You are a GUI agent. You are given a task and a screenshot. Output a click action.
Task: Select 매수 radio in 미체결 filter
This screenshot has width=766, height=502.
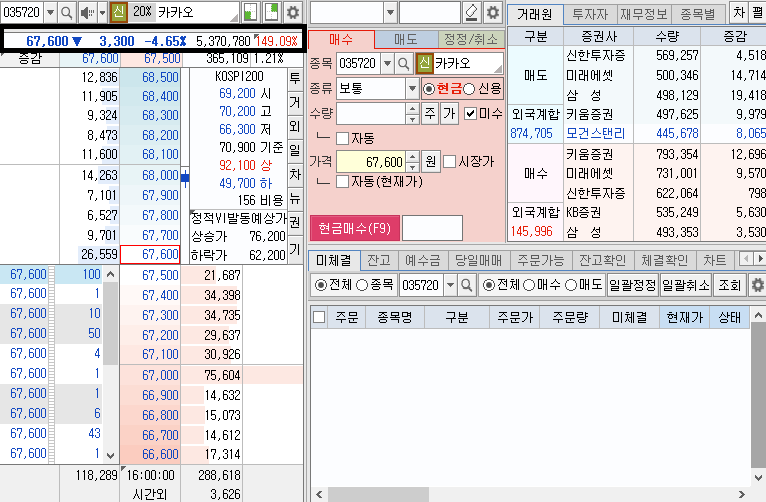click(529, 285)
